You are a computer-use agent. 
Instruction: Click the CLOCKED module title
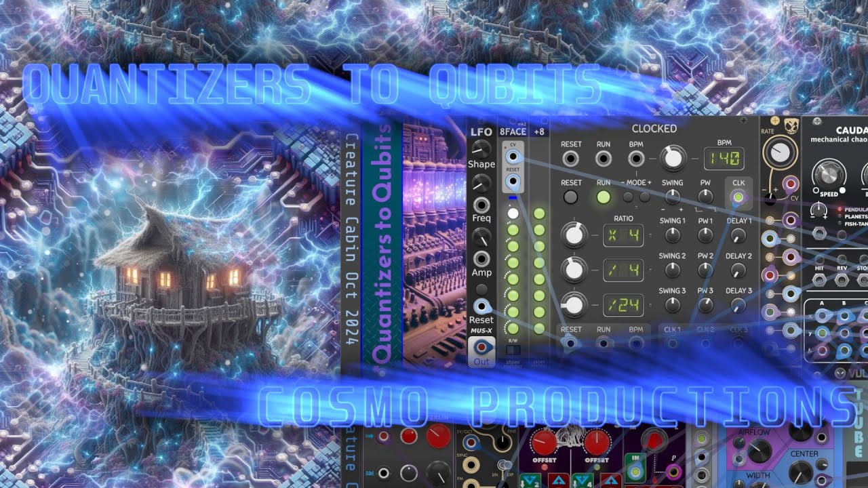coord(654,128)
